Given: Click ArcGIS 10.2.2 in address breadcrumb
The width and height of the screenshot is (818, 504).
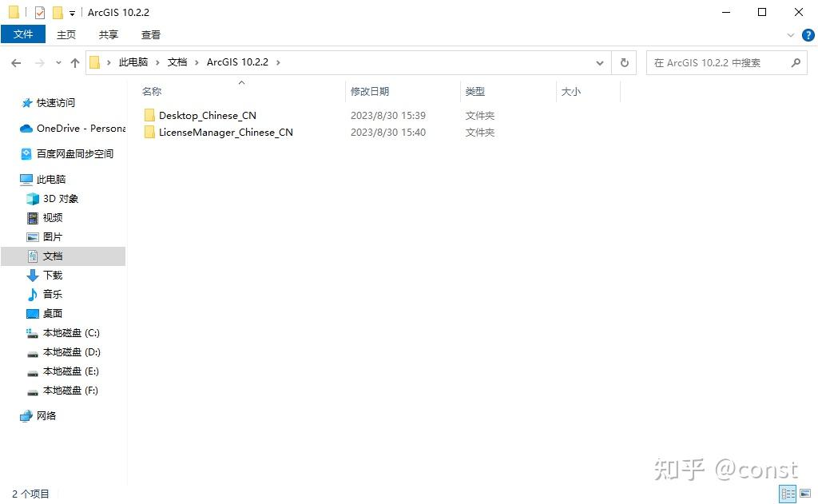Looking at the screenshot, I should (x=237, y=62).
